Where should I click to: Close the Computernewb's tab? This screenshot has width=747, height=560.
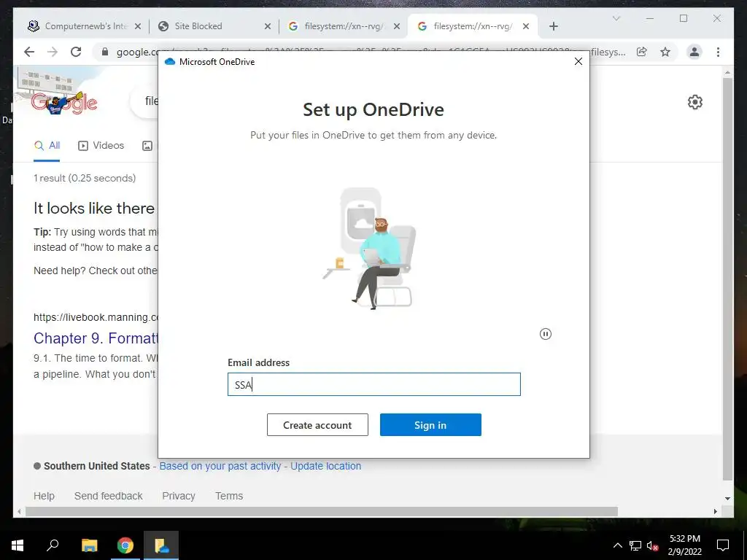click(138, 27)
